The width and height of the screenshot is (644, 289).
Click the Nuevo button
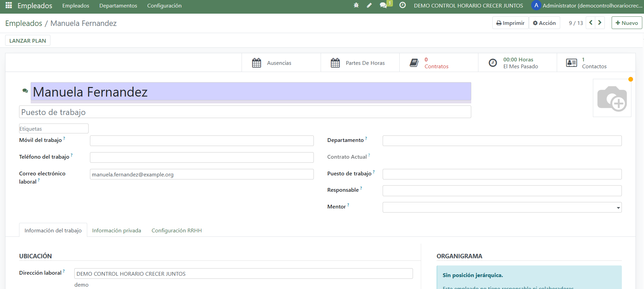click(x=627, y=23)
